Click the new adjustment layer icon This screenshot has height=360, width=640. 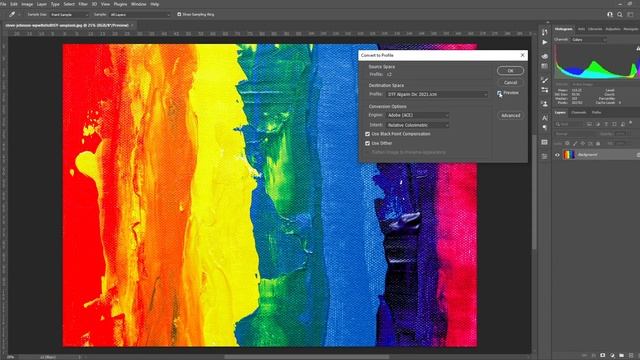click(612, 356)
